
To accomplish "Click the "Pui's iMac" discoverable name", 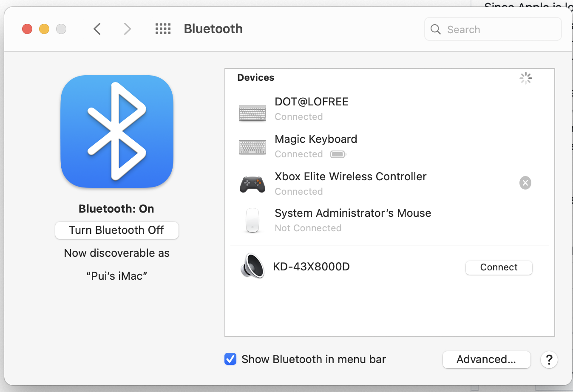I will click(117, 276).
